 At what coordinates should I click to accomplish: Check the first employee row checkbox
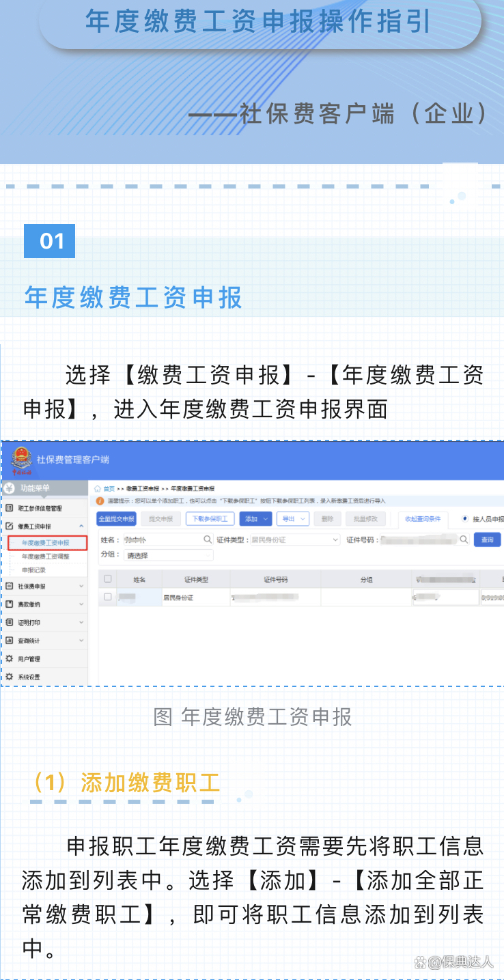(107, 597)
